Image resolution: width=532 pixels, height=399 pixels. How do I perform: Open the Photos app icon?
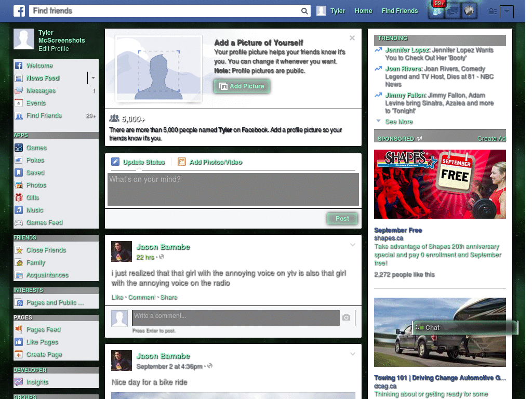tap(19, 185)
